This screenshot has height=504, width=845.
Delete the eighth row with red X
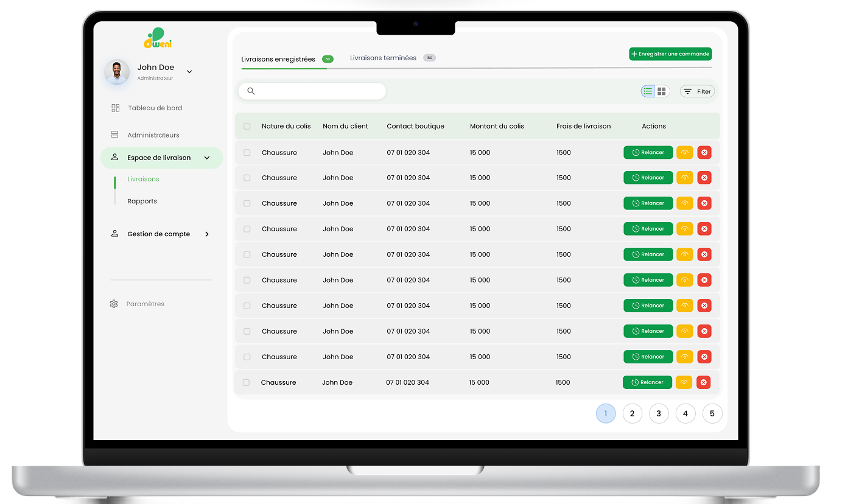click(x=704, y=331)
